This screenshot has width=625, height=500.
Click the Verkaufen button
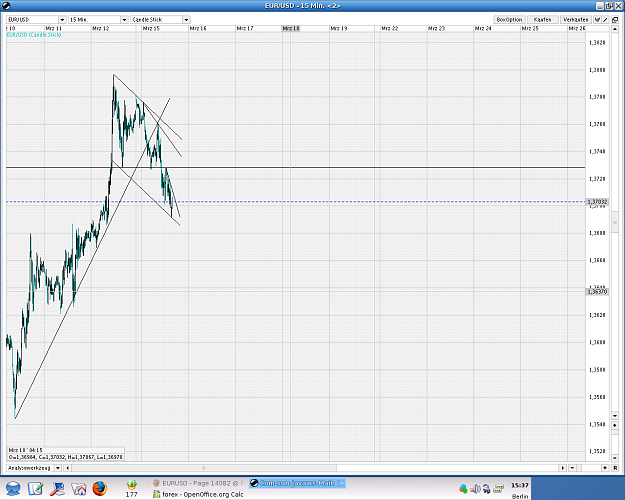tap(576, 20)
